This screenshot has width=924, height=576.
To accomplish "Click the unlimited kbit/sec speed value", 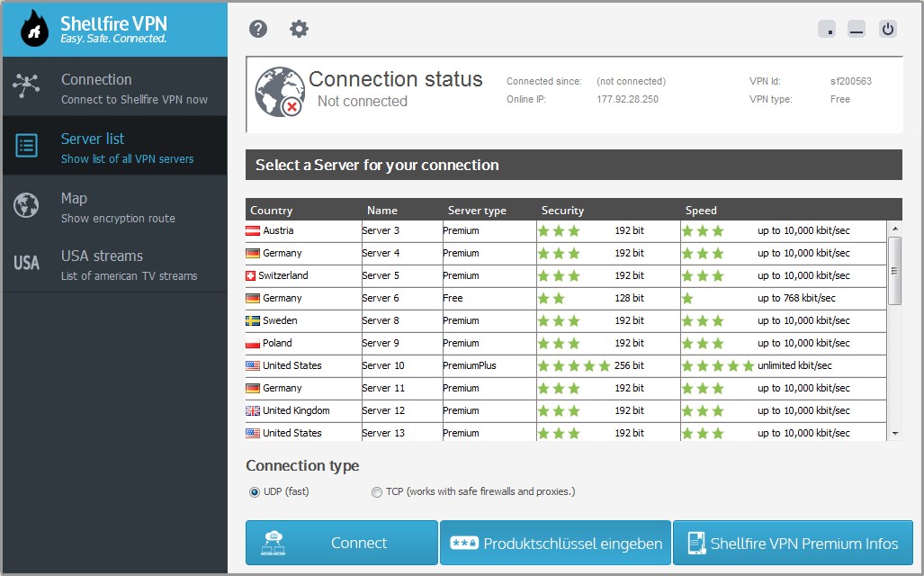I will tap(794, 365).
